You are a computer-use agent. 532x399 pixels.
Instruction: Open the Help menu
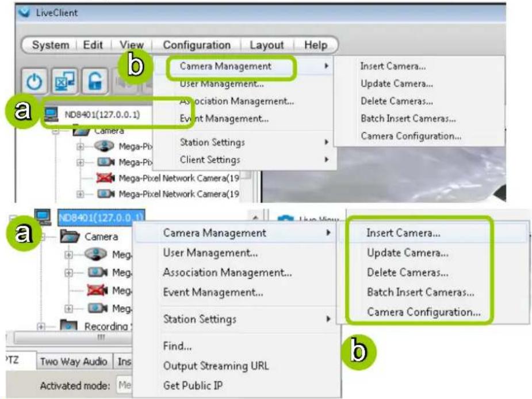pos(316,45)
